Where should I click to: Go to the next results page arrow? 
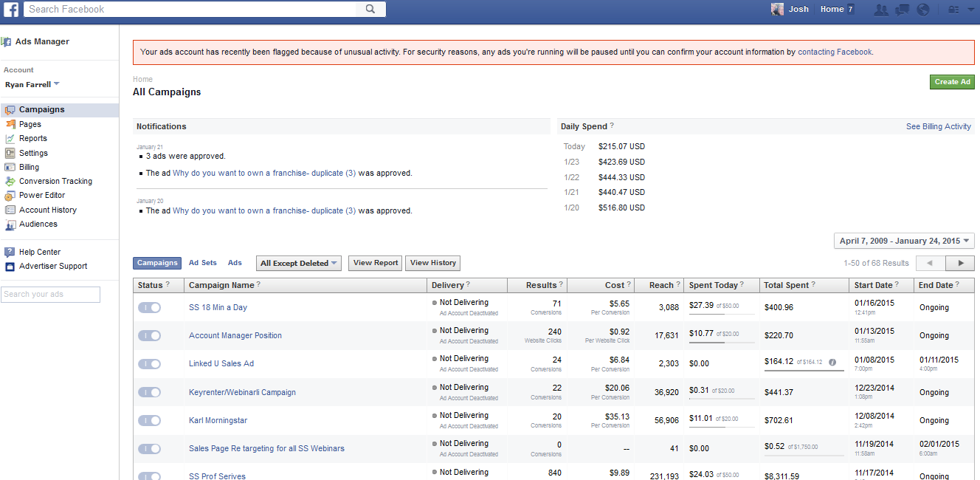(960, 263)
